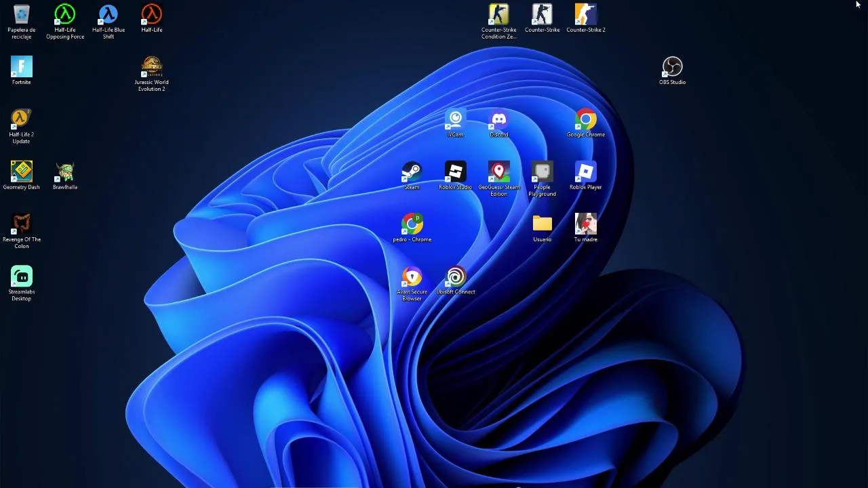
Task: Select the Counter-Strike 2 icon
Action: (x=586, y=14)
